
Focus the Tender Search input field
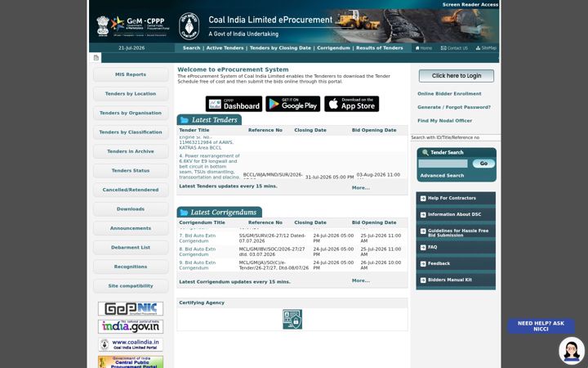(443, 164)
